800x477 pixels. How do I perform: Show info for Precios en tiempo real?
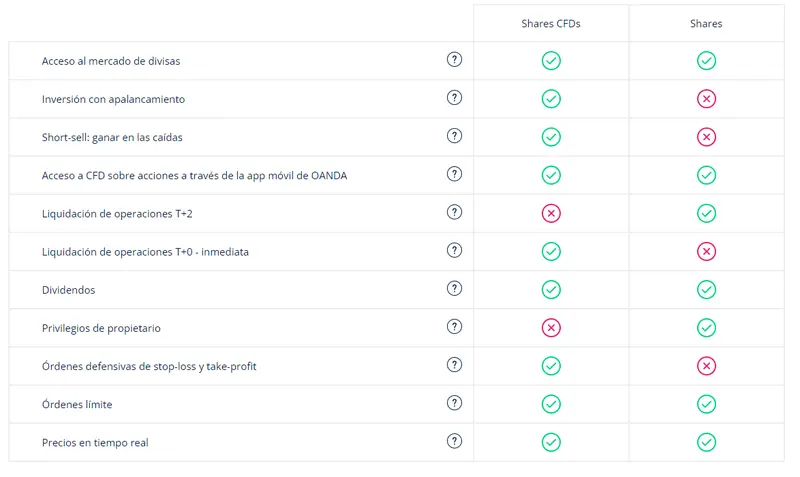tap(454, 441)
